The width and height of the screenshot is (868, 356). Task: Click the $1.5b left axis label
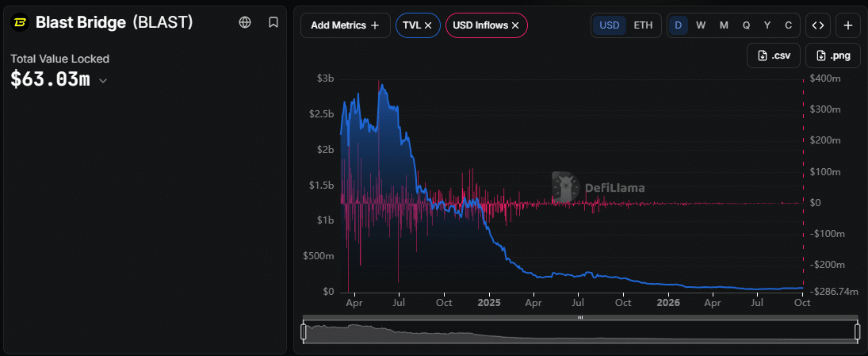[321, 185]
